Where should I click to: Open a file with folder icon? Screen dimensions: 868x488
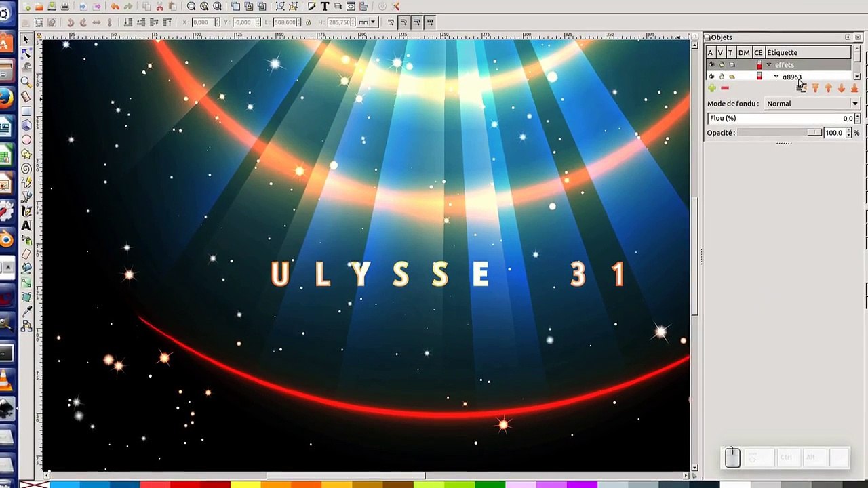[39, 6]
